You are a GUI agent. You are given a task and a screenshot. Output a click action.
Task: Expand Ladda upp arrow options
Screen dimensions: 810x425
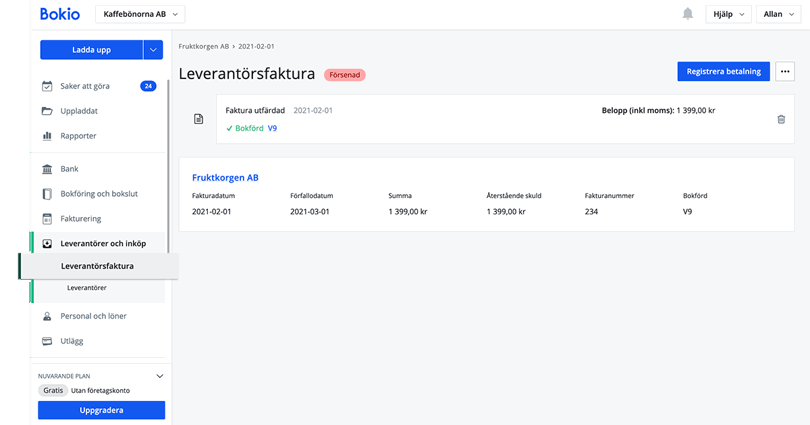pos(153,50)
